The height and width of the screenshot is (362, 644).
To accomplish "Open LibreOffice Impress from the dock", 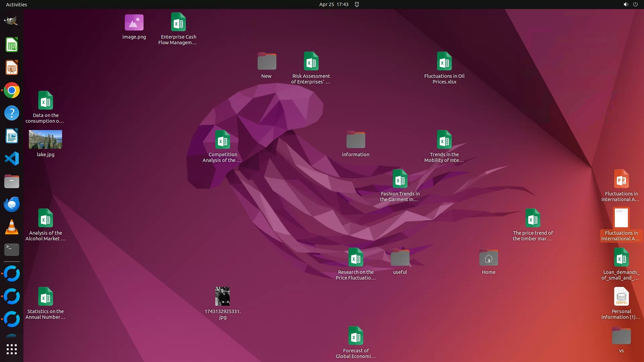I will pyautogui.click(x=11, y=68).
